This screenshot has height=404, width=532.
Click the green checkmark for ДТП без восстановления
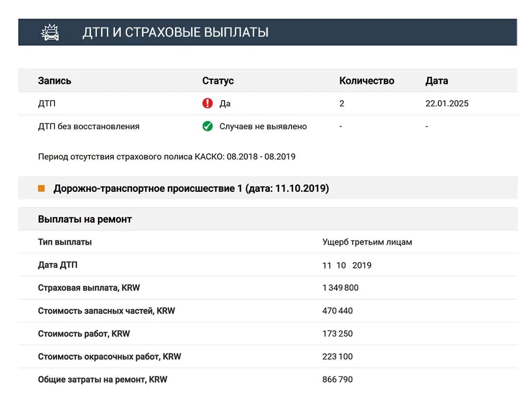click(208, 127)
